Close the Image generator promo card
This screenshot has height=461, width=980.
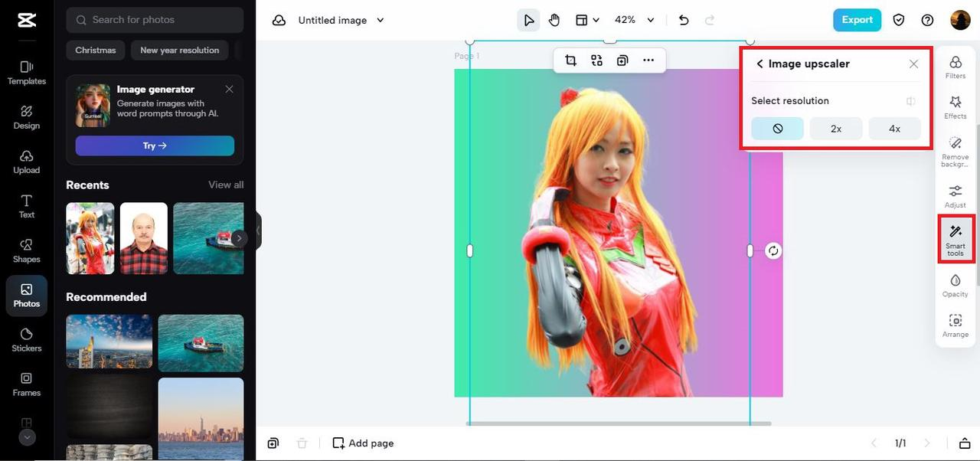[x=229, y=90]
